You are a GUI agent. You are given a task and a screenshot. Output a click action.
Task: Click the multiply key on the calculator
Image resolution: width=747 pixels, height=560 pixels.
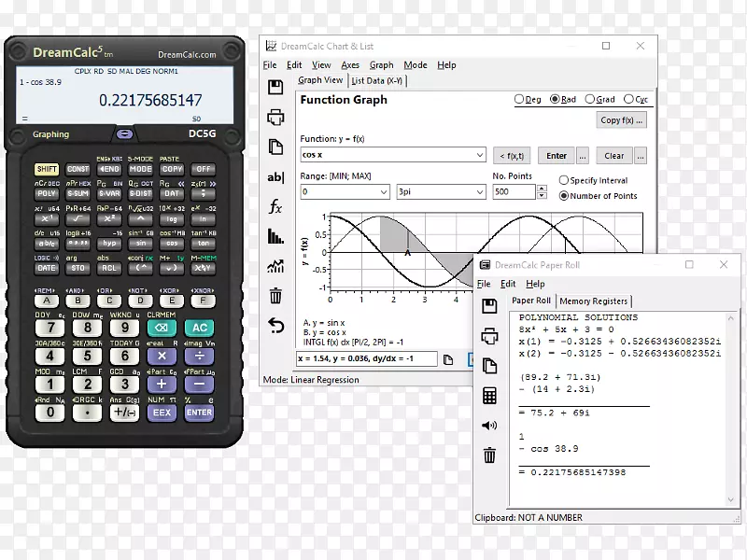tap(162, 356)
